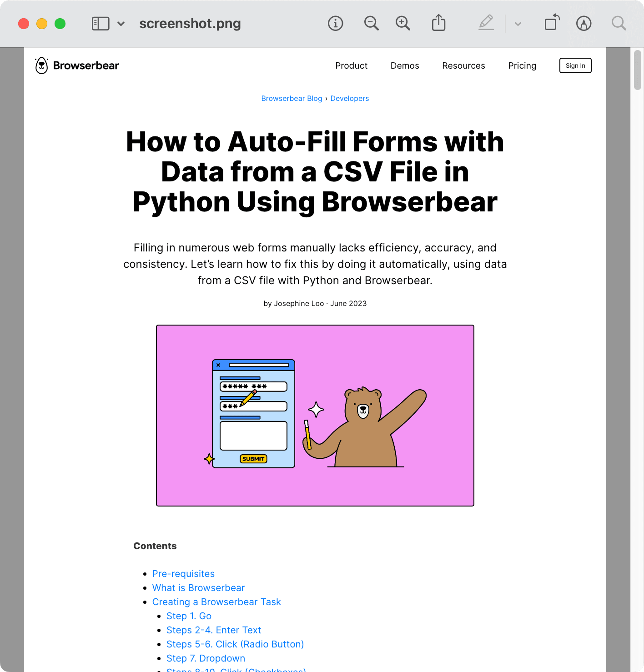This screenshot has height=672, width=644.
Task: Show the Markup toolbar
Action: tap(584, 23)
